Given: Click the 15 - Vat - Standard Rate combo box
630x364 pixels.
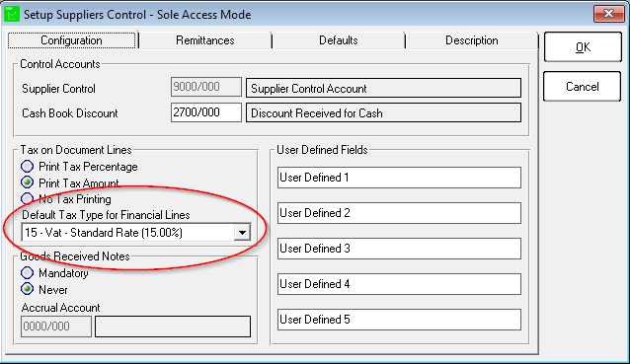Looking at the screenshot, I should point(136,233).
